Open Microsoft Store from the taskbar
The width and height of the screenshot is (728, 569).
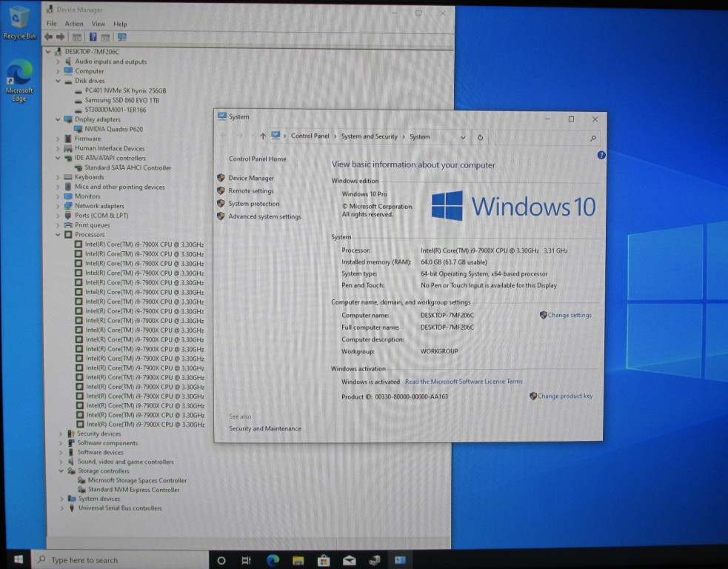(x=324, y=561)
